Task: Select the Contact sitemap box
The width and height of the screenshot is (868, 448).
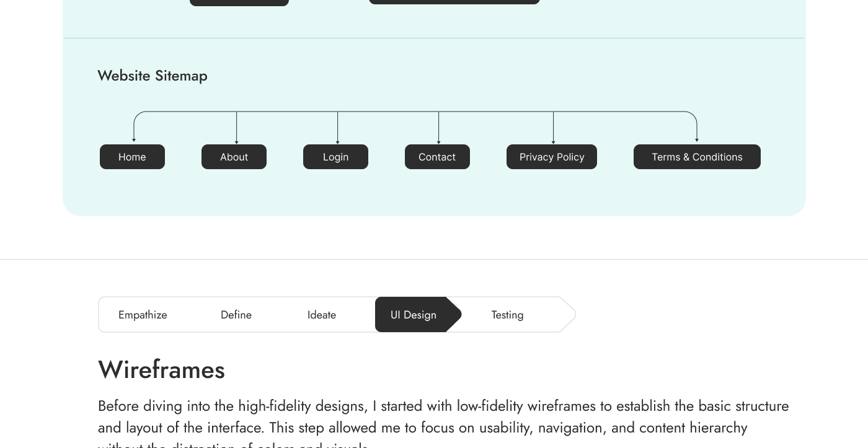Action: point(437,157)
